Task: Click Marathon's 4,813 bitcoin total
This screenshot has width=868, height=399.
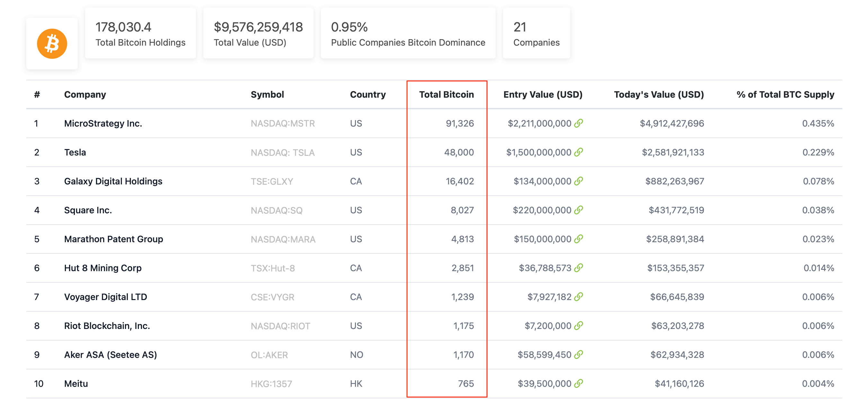Action: [462, 239]
